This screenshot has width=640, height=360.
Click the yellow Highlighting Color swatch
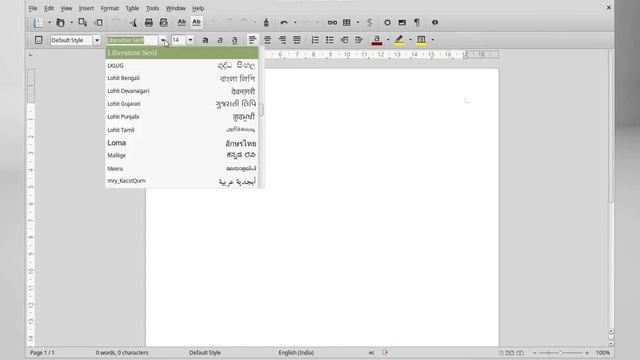[399, 40]
